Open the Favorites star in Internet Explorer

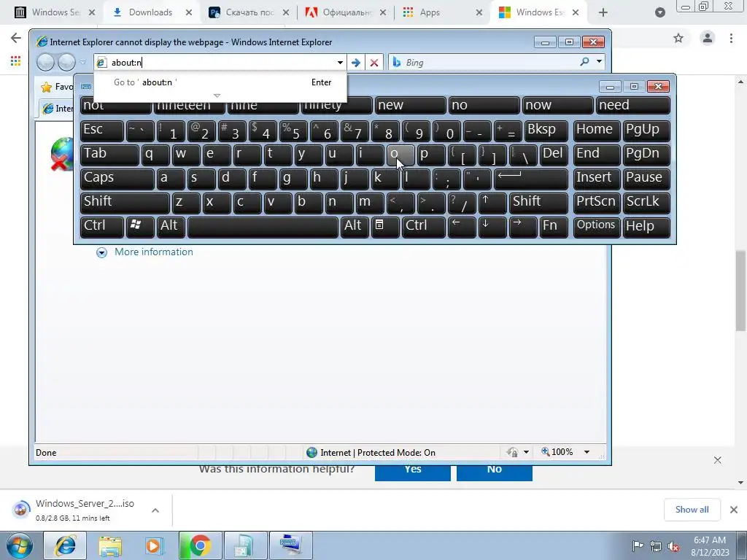point(46,87)
